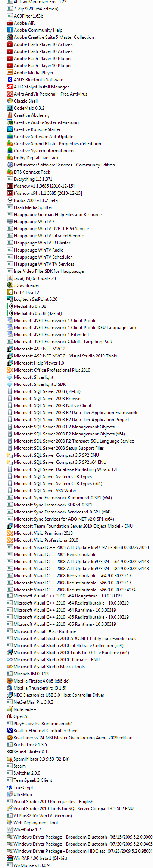Select the Mozilla Firefox 4.0b8 icon
The width and height of the screenshot is (153, 868).
[10, 681]
